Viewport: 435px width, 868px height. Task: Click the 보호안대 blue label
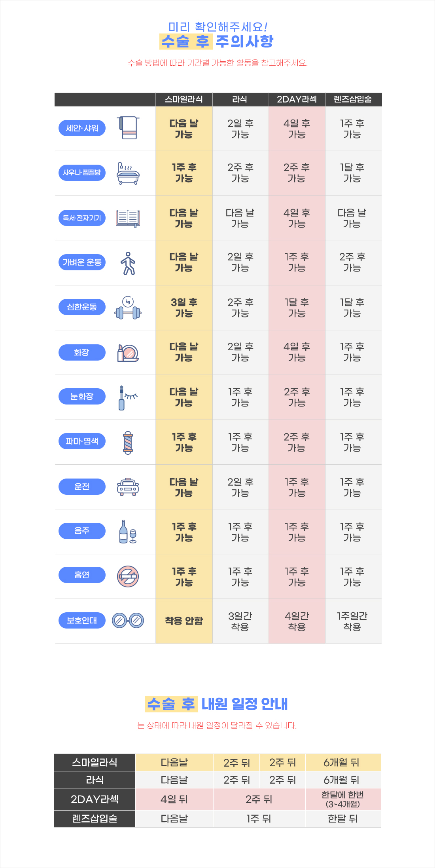[82, 620]
